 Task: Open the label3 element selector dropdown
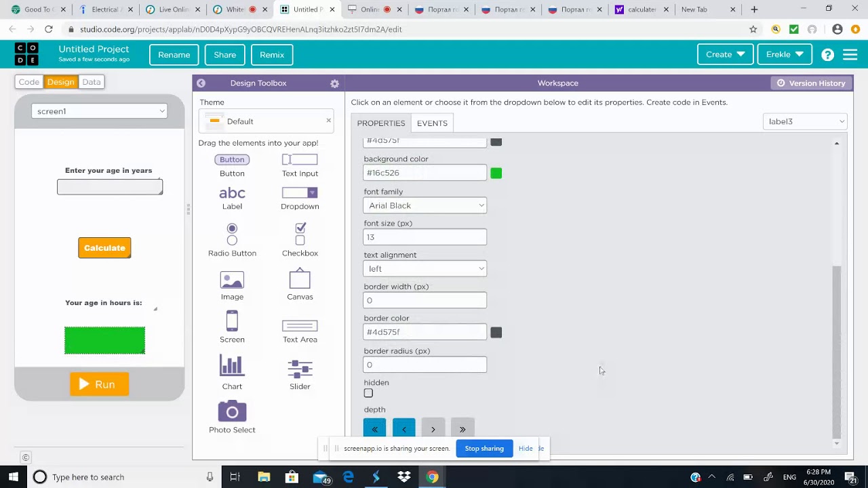[x=805, y=121]
